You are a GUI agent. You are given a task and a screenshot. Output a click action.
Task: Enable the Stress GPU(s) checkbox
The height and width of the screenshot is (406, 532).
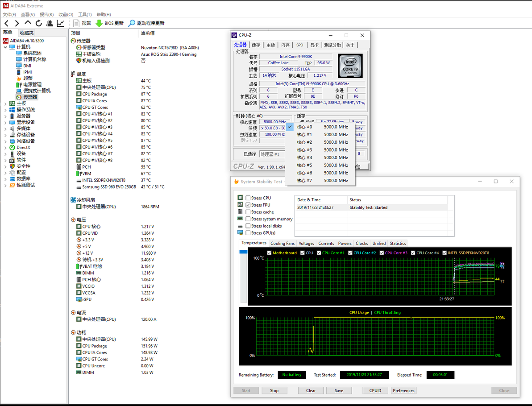[248, 233]
